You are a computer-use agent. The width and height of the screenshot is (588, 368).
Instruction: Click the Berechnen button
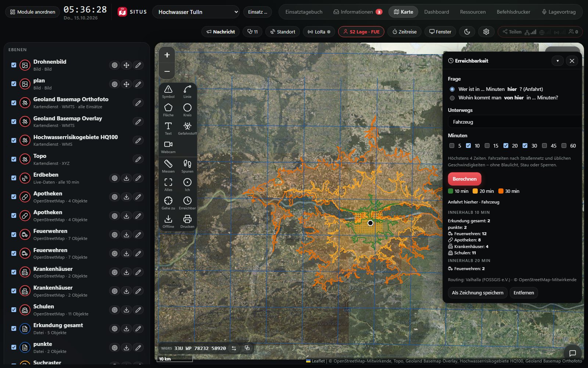coord(465,179)
